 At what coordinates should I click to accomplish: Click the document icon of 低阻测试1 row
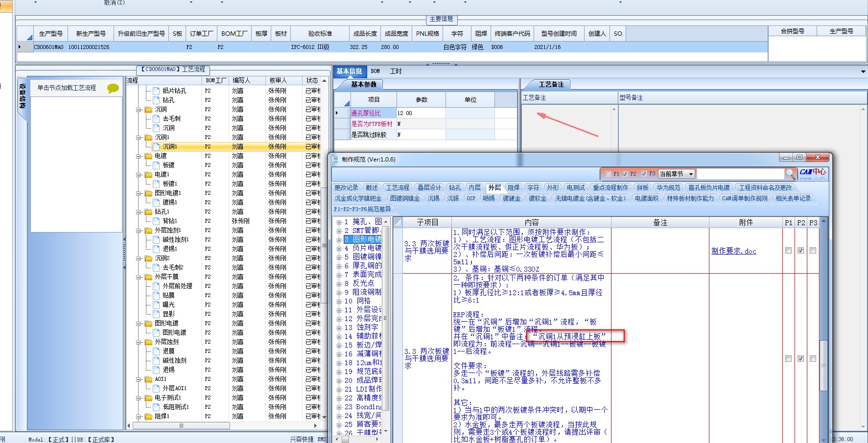(x=156, y=407)
